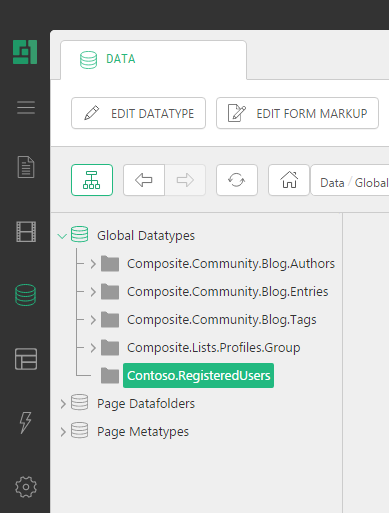389x513 pixels.
Task: Open the Layout perspective icon
Action: click(x=26, y=359)
